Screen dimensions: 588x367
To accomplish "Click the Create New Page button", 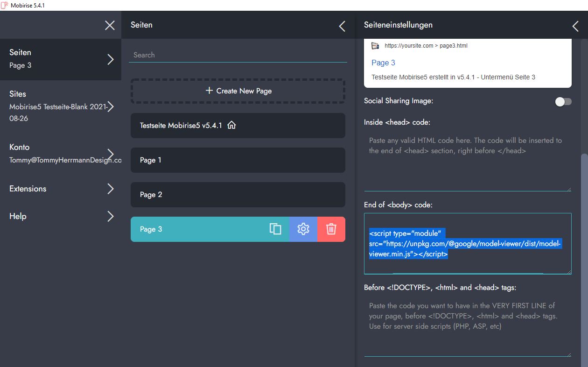I will coord(238,91).
